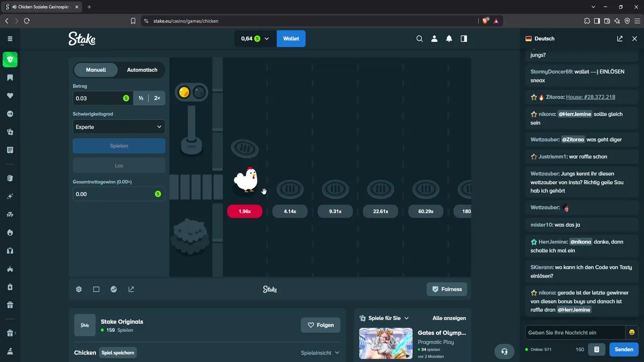This screenshot has height=362, width=644.
Task: Click the 1.96x multiplier tile
Action: pos(245,212)
